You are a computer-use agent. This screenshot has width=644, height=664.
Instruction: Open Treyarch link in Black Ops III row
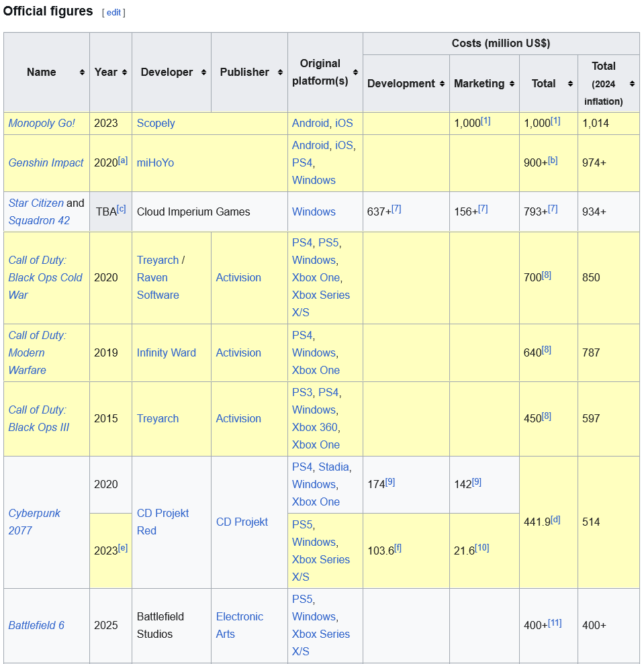(158, 418)
